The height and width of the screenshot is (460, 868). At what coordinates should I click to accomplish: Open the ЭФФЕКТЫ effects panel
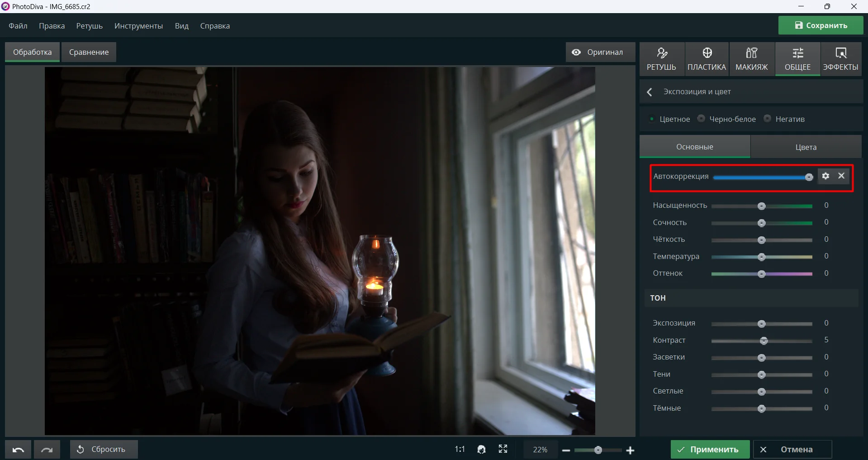[841, 59]
